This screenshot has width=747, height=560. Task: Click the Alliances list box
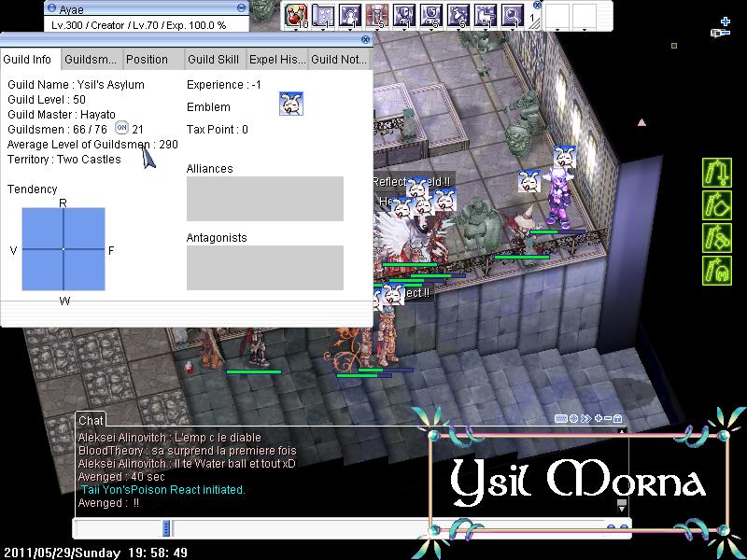tap(265, 199)
